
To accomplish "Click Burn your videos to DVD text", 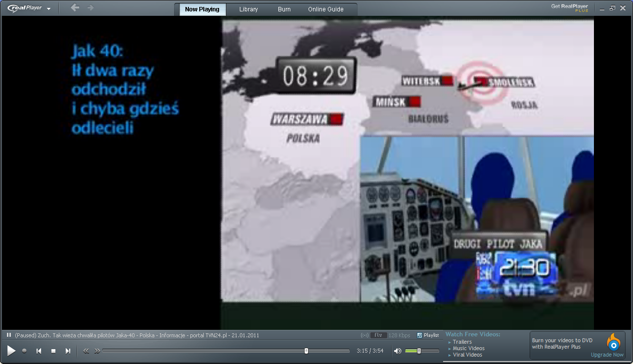I will click(562, 343).
